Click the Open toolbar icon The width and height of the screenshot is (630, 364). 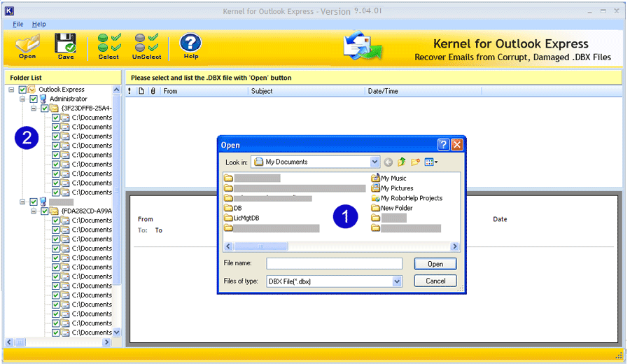[27, 46]
